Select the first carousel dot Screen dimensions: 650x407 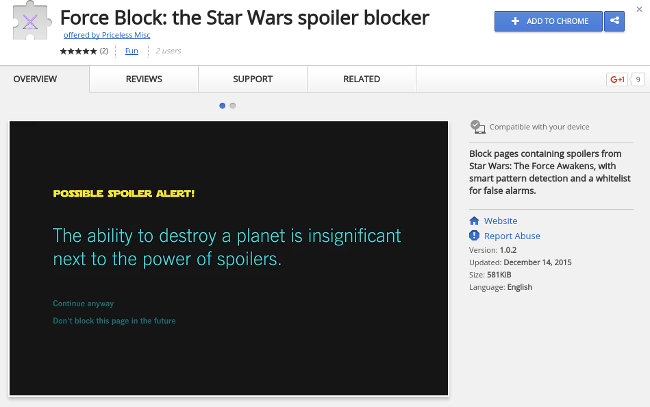(x=222, y=105)
